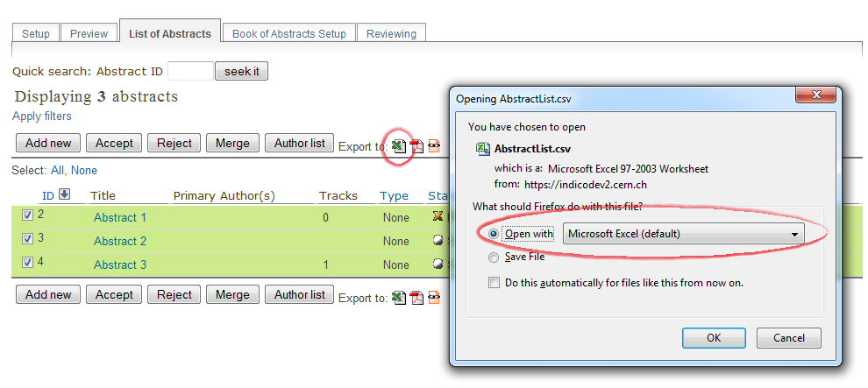Click the bottom PDF export icon
Screen dimensions: 868x388
click(416, 298)
